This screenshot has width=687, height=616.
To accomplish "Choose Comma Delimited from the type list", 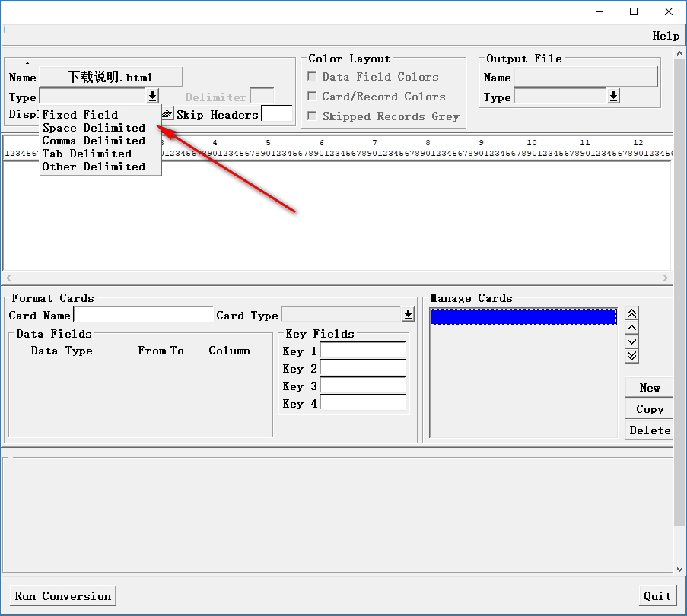I will pyautogui.click(x=94, y=141).
